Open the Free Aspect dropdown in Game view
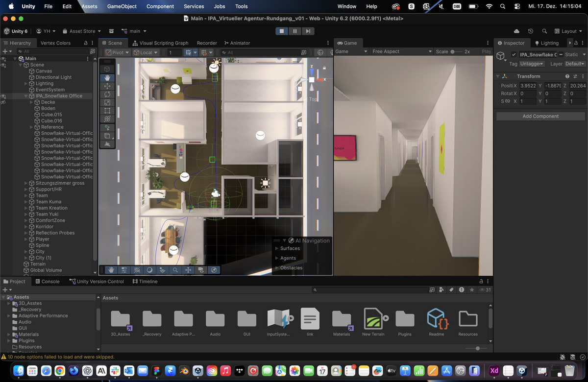588x382 pixels. (x=402, y=51)
